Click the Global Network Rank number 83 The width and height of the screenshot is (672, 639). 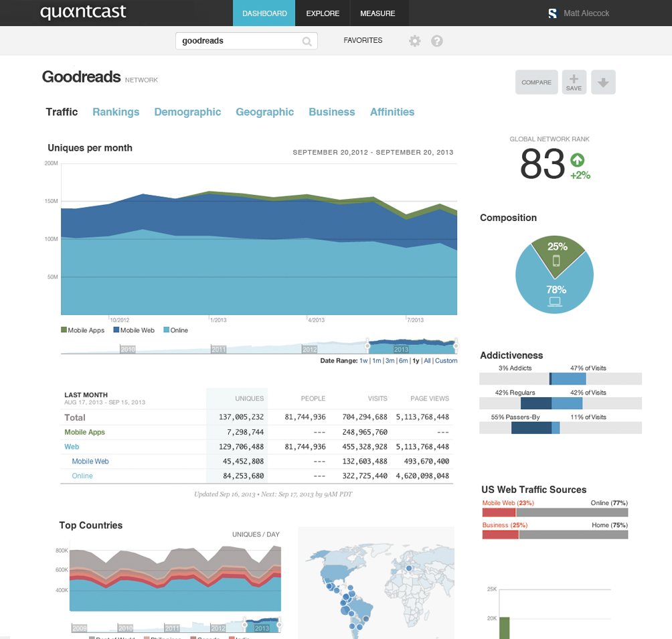tap(543, 163)
